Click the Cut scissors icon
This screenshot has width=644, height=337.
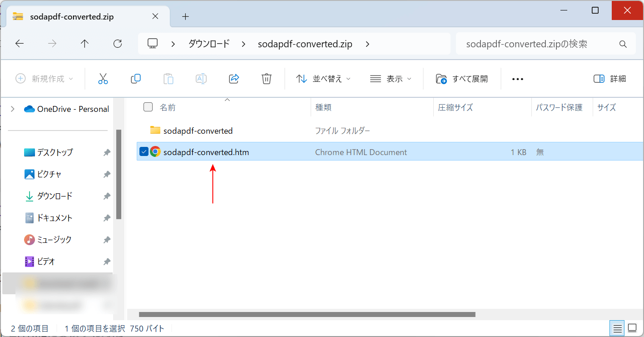(x=103, y=79)
